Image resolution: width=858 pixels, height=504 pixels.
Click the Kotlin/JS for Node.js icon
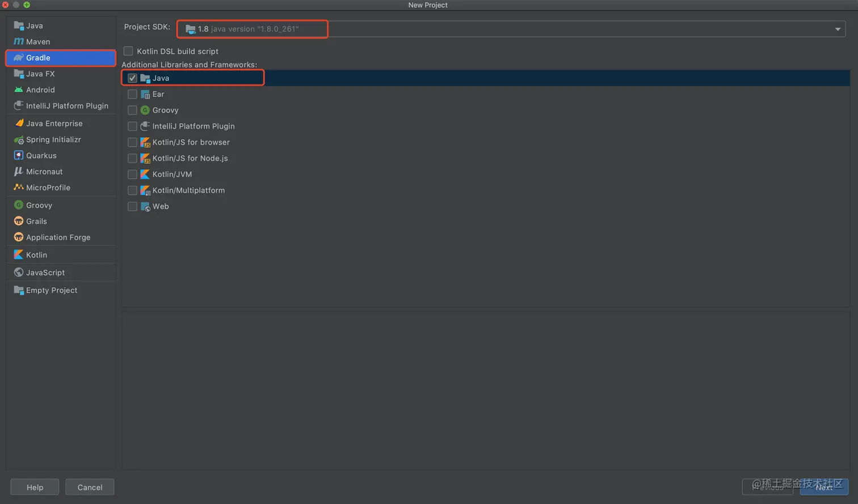(145, 158)
